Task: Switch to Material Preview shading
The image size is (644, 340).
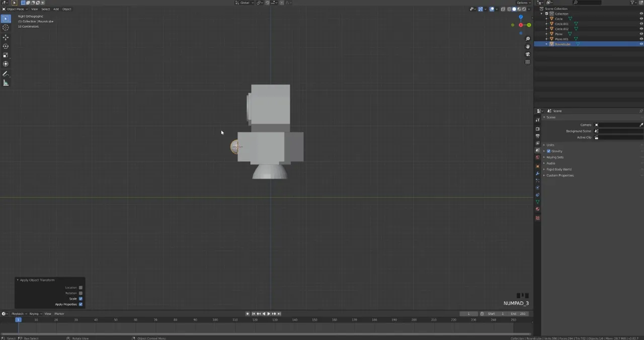Action: [x=519, y=9]
